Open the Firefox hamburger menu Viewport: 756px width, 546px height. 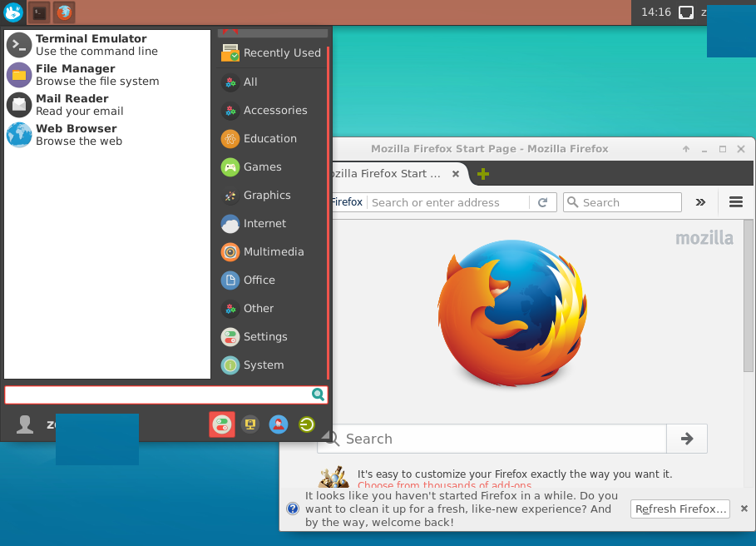[x=736, y=202]
